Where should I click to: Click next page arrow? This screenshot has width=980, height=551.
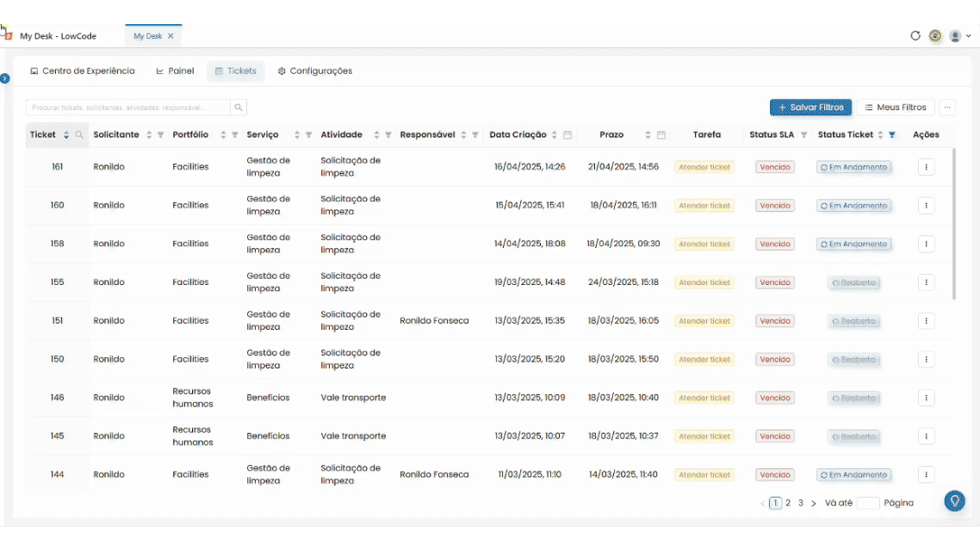(x=813, y=503)
